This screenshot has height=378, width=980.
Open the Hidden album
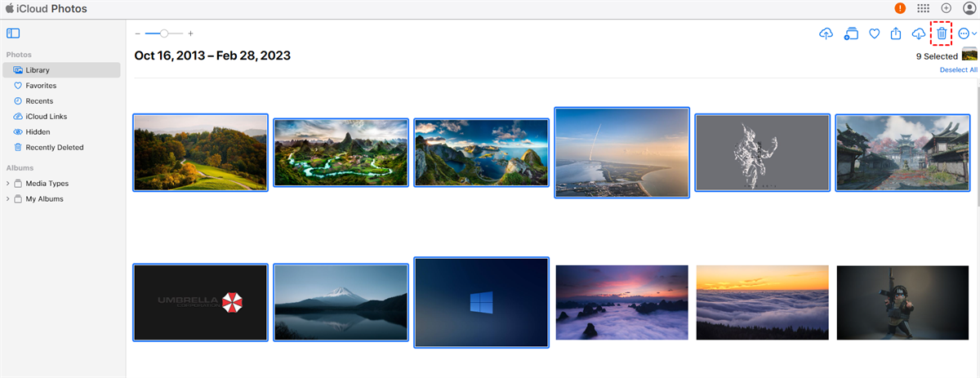[62, 132]
